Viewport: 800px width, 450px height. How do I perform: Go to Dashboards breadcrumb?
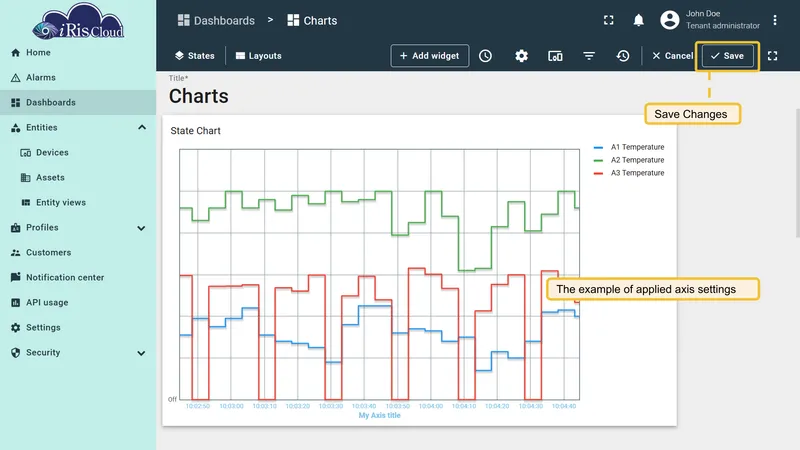tap(216, 20)
